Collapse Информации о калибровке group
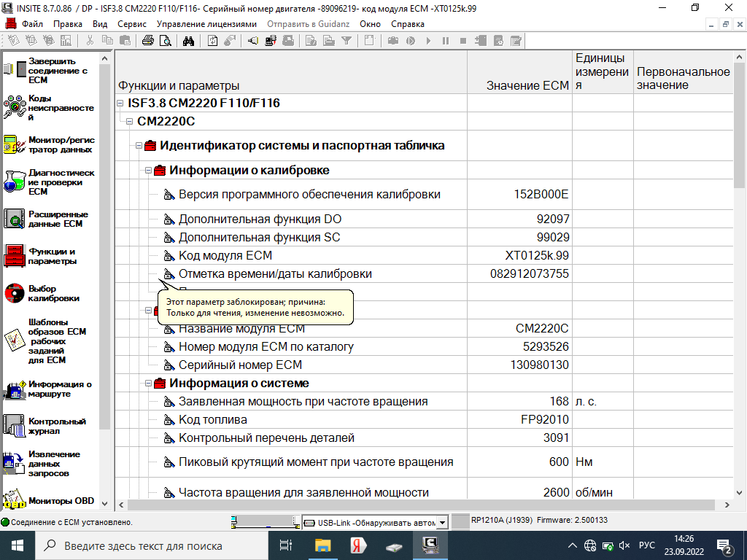 pos(149,171)
